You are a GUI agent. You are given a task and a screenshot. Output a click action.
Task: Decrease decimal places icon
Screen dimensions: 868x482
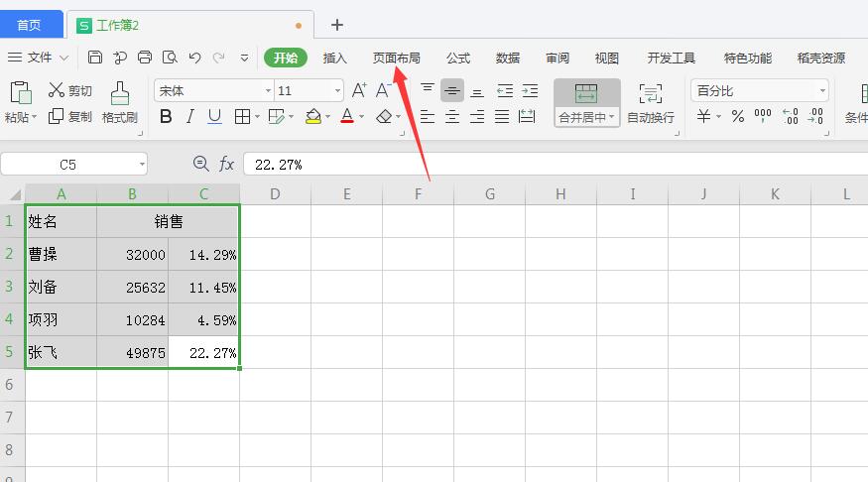click(x=816, y=116)
